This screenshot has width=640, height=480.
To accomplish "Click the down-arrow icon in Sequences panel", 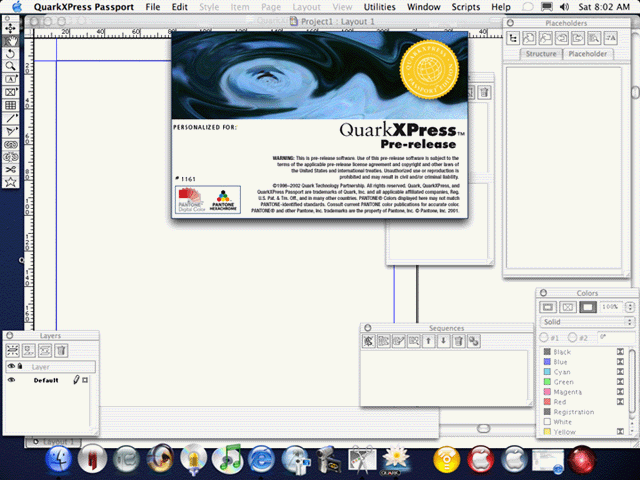I will pyautogui.click(x=444, y=341).
